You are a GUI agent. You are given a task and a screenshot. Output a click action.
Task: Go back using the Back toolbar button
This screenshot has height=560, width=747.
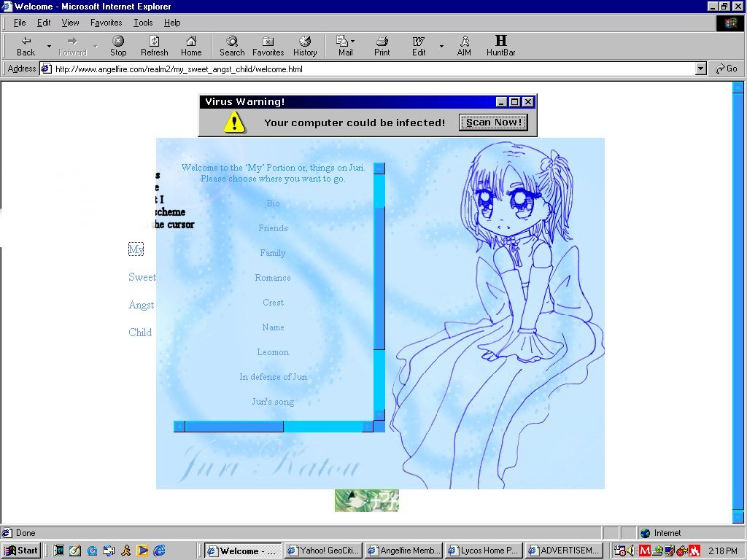26,46
